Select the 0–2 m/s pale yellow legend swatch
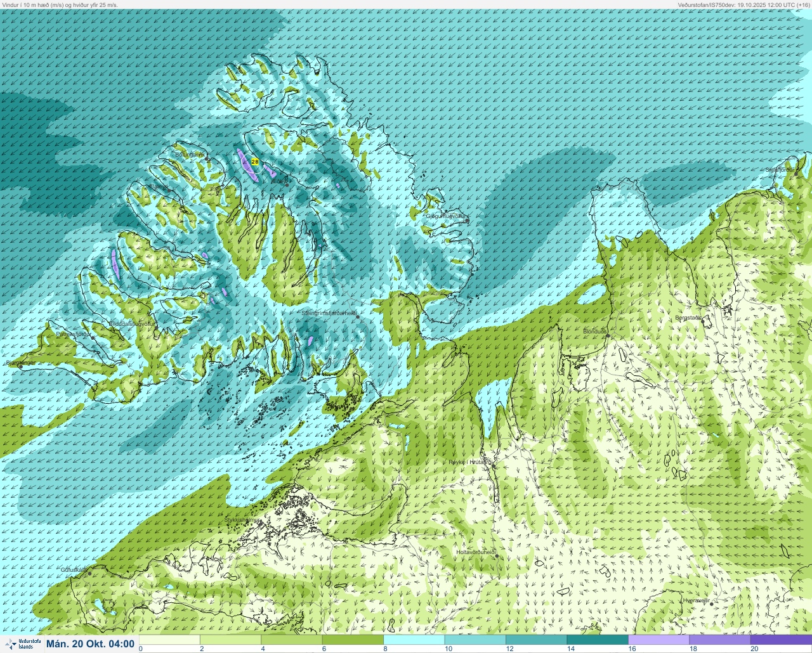Screen dimensions: 812x653 [x=169, y=640]
